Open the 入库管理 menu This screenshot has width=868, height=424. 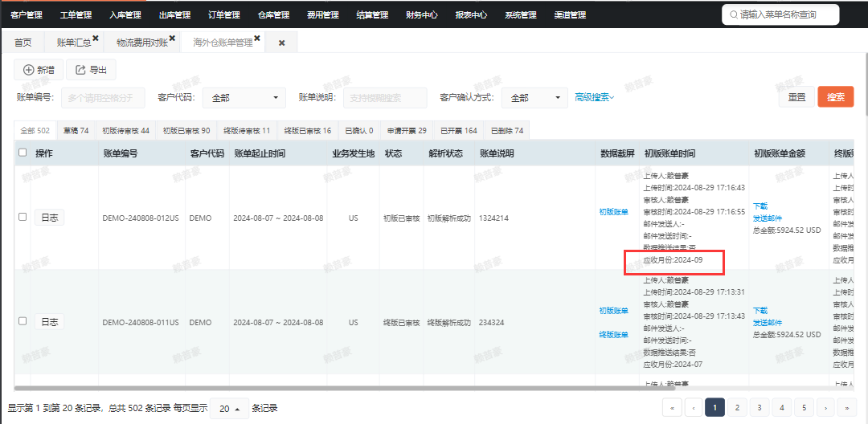pos(125,15)
